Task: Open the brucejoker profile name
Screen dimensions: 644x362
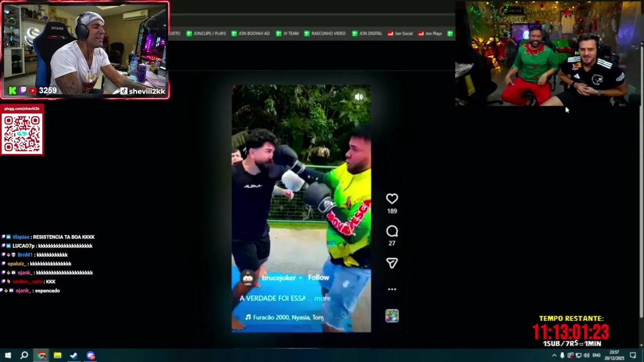Action: pyautogui.click(x=279, y=278)
